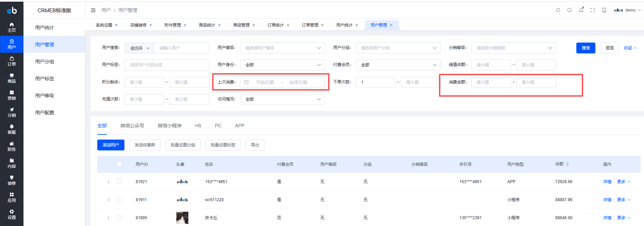Image resolution: width=644 pixels, height=226 pixels.
Task: Open 用户标签 in the submenu
Action: tap(45, 79)
